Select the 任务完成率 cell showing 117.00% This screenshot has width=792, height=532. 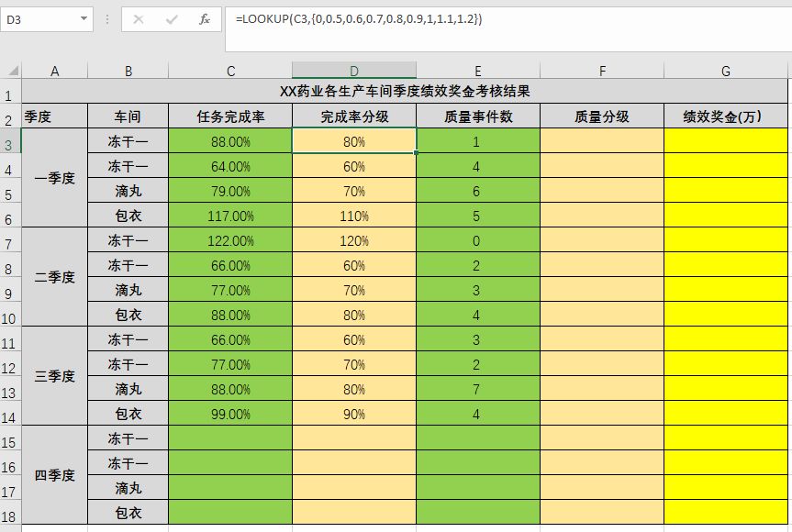click(230, 216)
